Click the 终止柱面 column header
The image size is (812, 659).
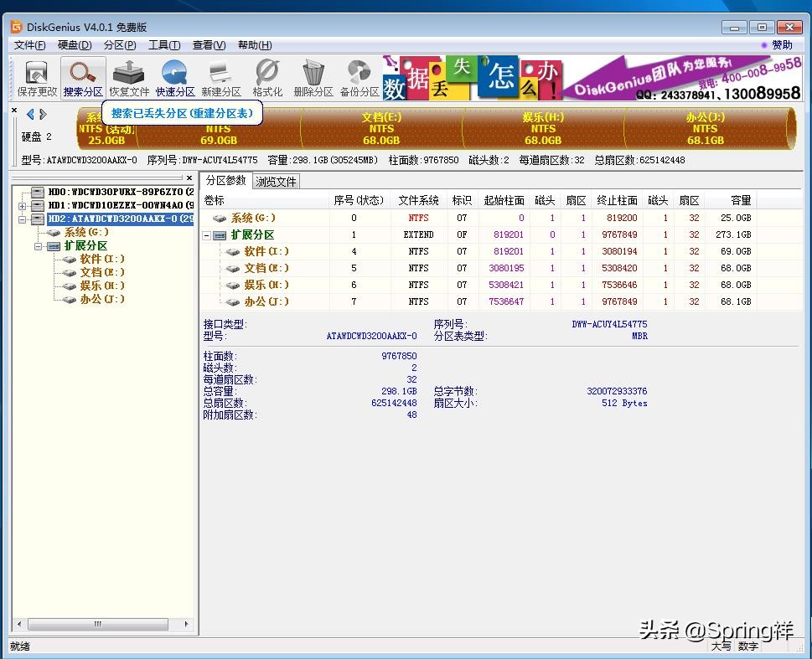(x=617, y=200)
